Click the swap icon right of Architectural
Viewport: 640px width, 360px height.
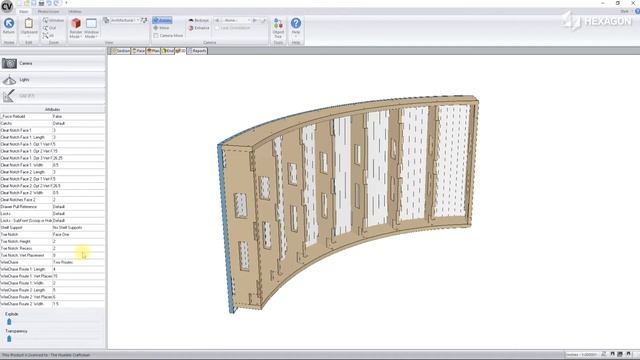point(144,20)
